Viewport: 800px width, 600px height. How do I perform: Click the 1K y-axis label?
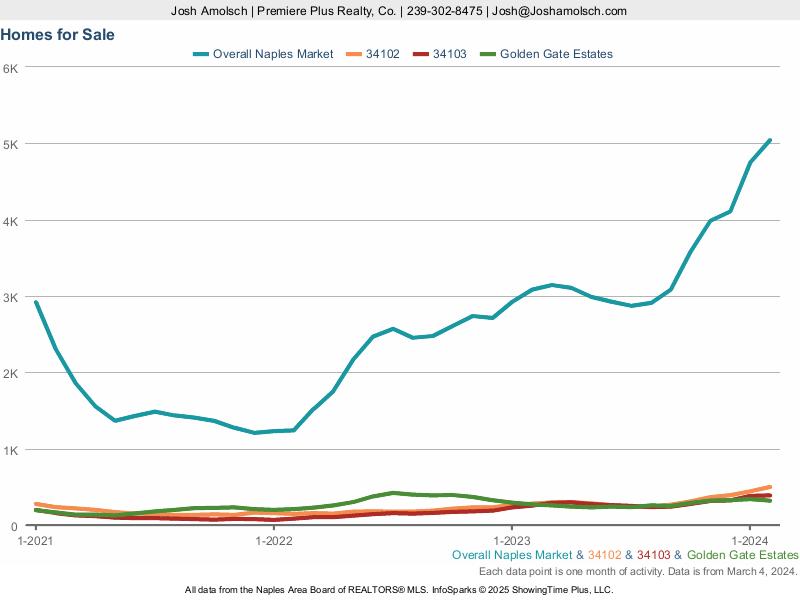(10, 451)
